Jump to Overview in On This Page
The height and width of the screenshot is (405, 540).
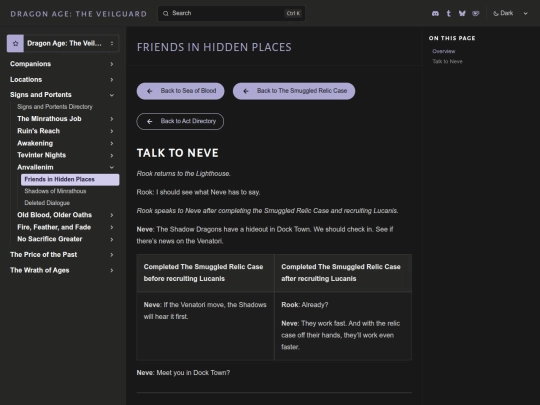[x=444, y=51]
